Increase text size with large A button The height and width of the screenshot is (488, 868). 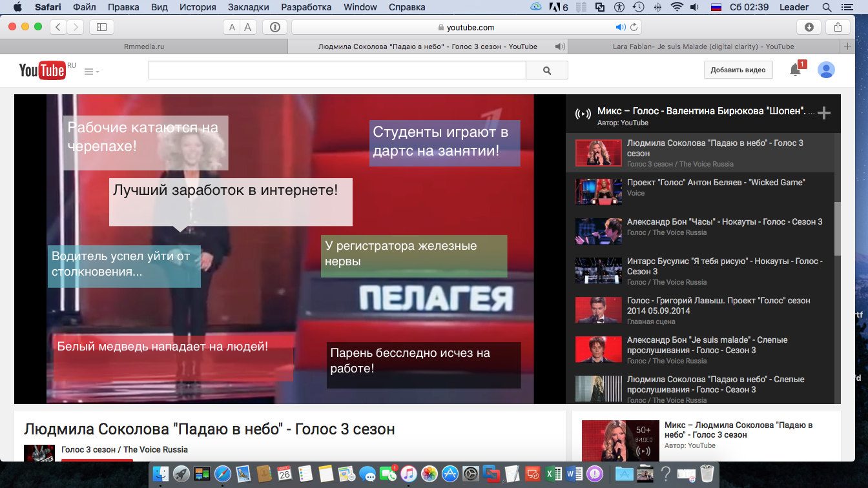(248, 27)
